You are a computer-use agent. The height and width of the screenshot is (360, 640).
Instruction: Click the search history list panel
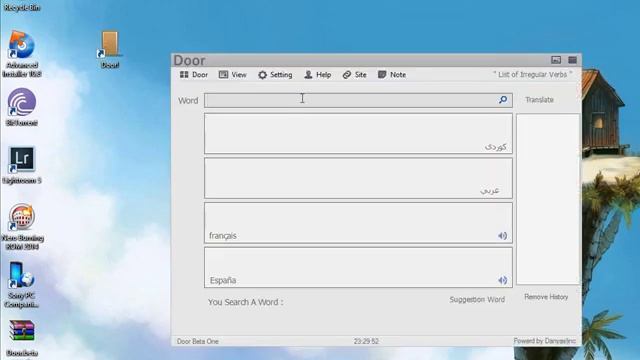[x=548, y=199]
